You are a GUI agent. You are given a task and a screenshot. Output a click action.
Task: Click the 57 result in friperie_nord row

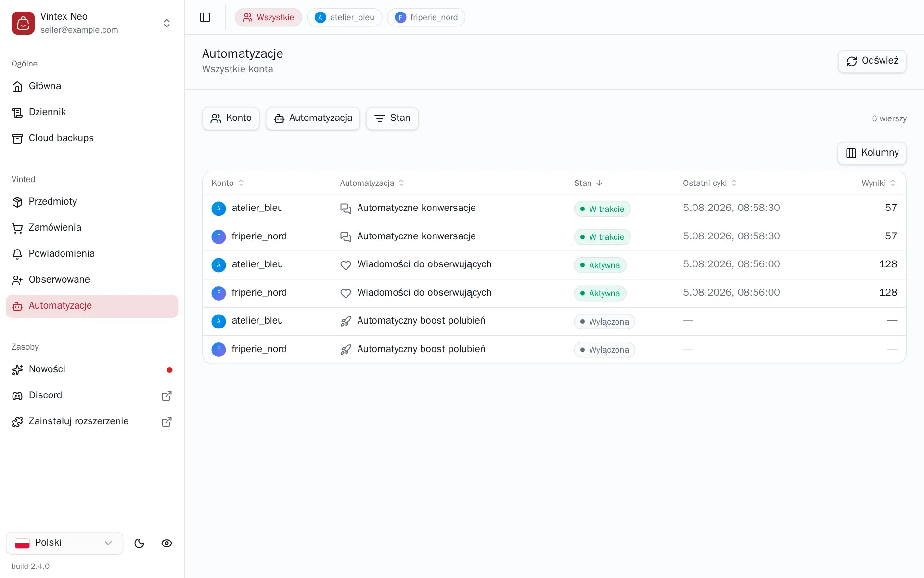click(x=891, y=236)
